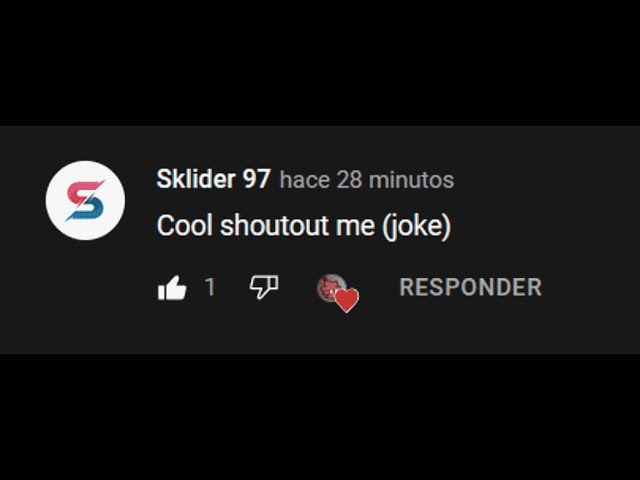Screen dimensions: 640x480
Task: Click the red-blue S logo in avatar
Action: pos(85,200)
